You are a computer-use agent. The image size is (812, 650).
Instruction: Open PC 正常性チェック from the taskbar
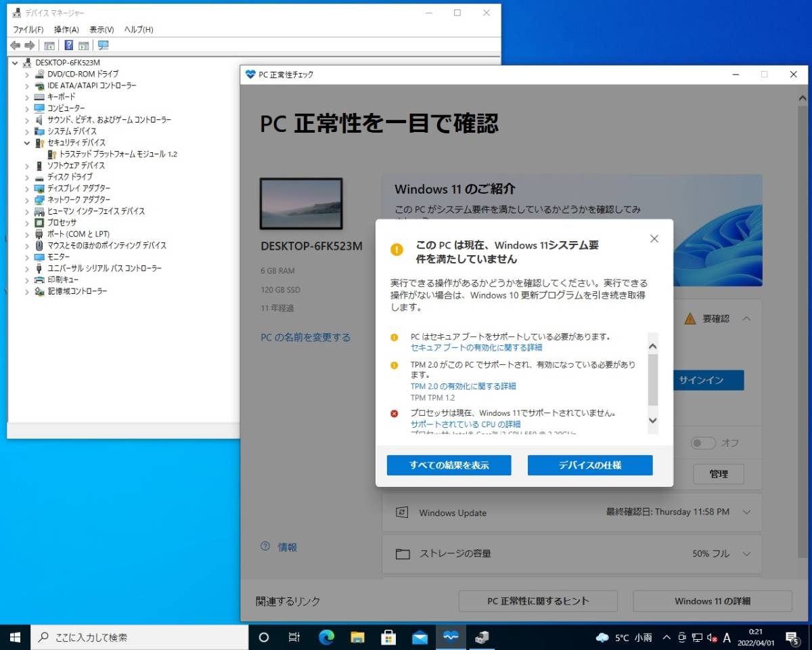(x=451, y=636)
